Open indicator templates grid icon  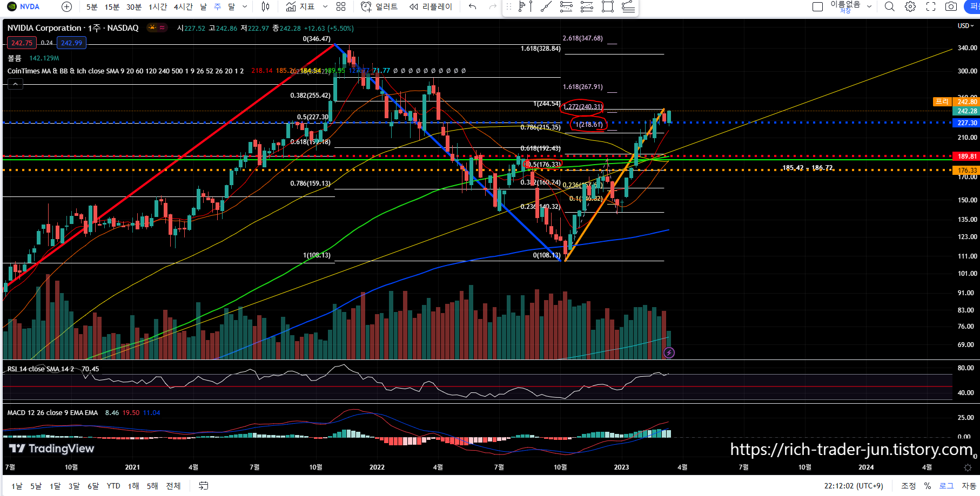click(341, 6)
